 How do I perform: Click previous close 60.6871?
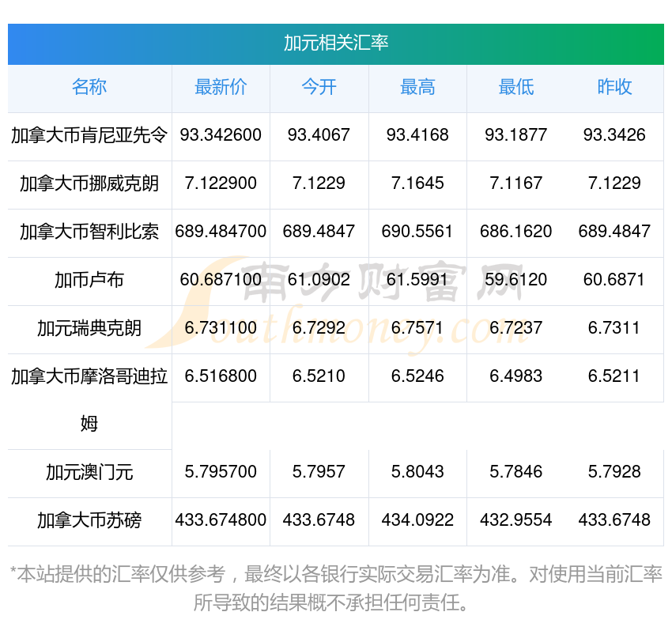[x=614, y=280]
